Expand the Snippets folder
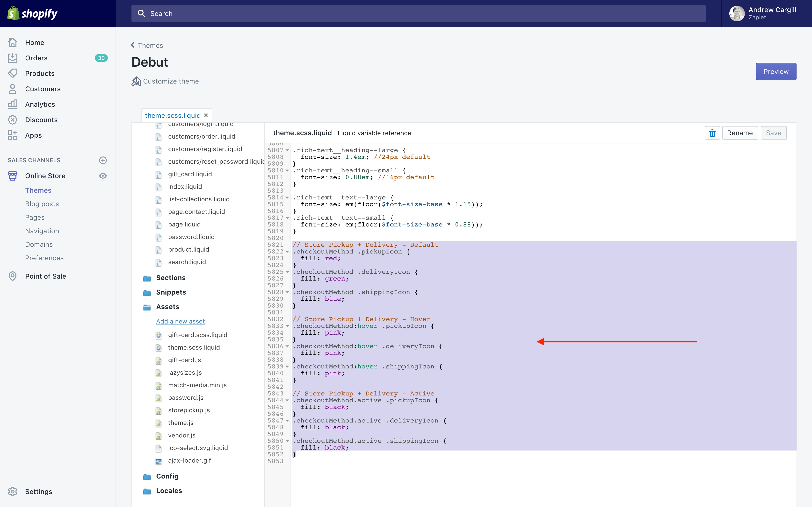Viewport: 812px width, 507px height. pyautogui.click(x=171, y=292)
